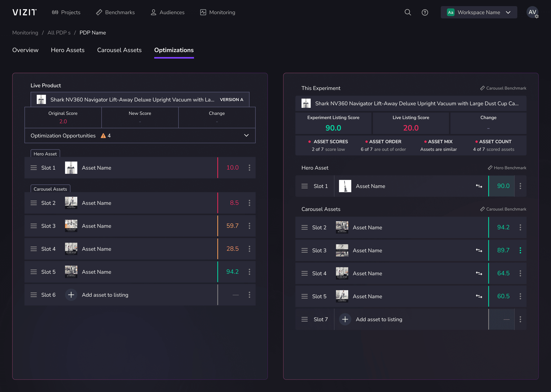
Task: Open kebab menu for Live Product Slot 6
Action: tap(249, 295)
